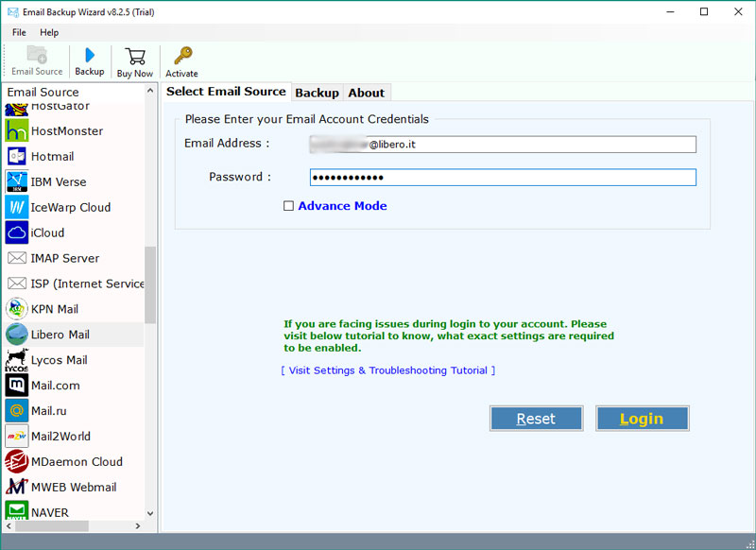
Task: Switch to the Backup tab
Action: [317, 93]
